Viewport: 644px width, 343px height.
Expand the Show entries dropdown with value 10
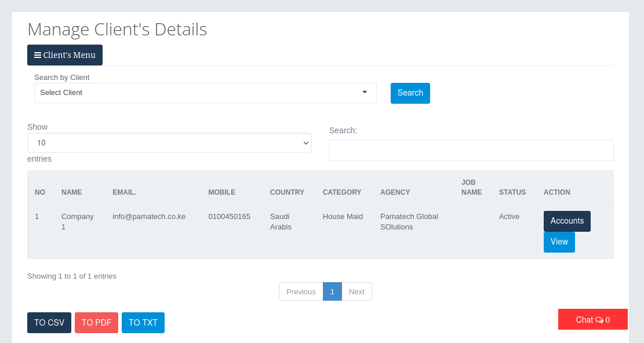169,143
